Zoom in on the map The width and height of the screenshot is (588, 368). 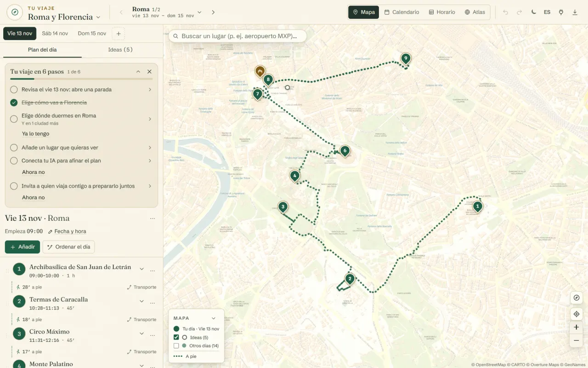coord(577,328)
